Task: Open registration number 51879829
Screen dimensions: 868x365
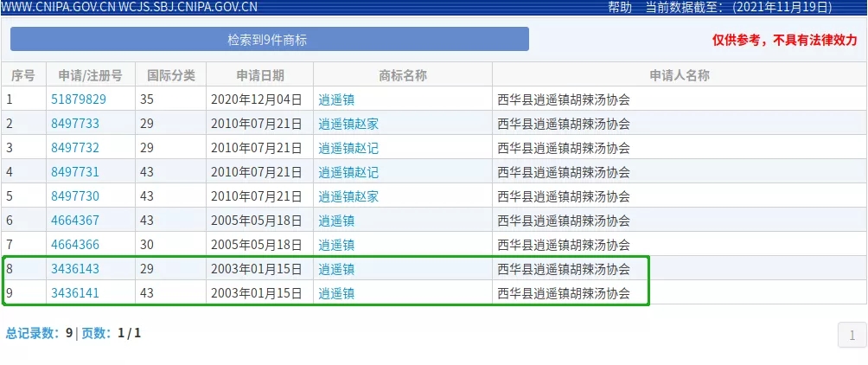Action: click(79, 99)
